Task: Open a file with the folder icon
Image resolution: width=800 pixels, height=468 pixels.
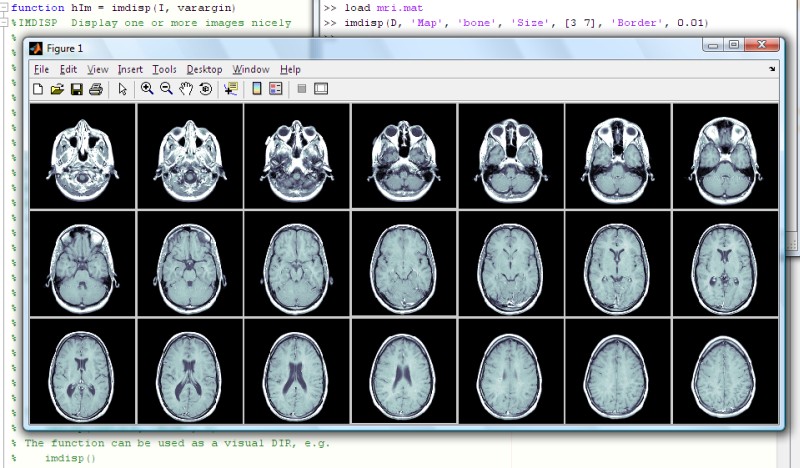Action: click(x=57, y=89)
